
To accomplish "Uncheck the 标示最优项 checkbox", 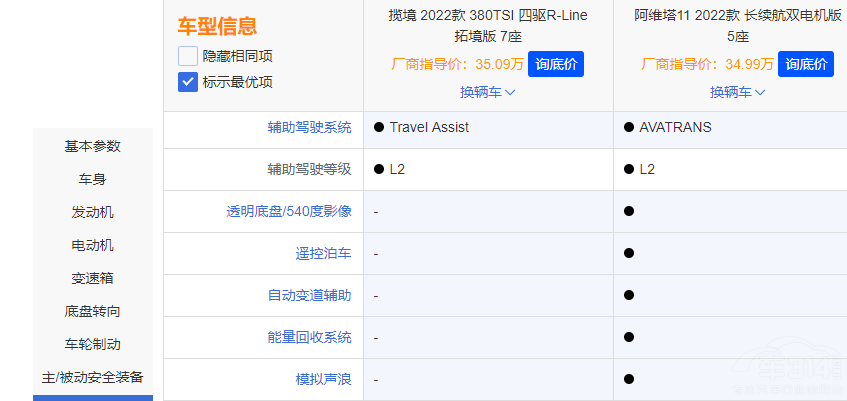I will [x=188, y=82].
